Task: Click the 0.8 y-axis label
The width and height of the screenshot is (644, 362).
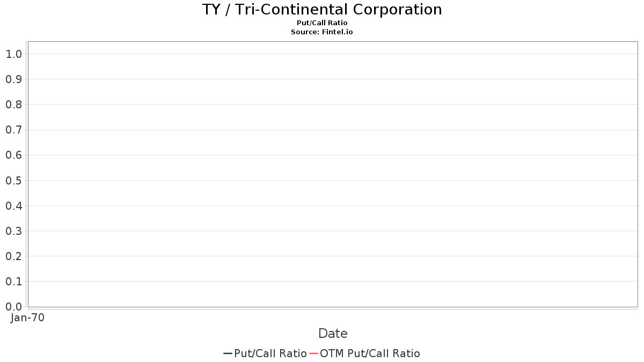Action: pyautogui.click(x=13, y=105)
